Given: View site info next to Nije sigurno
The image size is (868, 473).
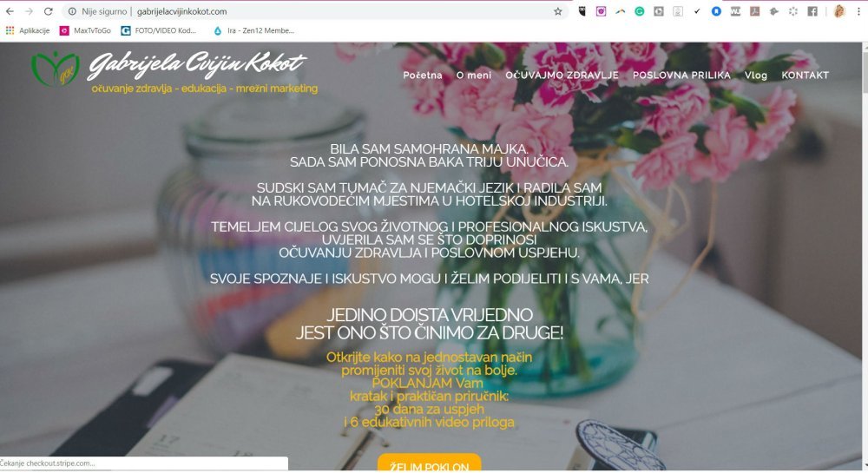Looking at the screenshot, I should coord(72,11).
